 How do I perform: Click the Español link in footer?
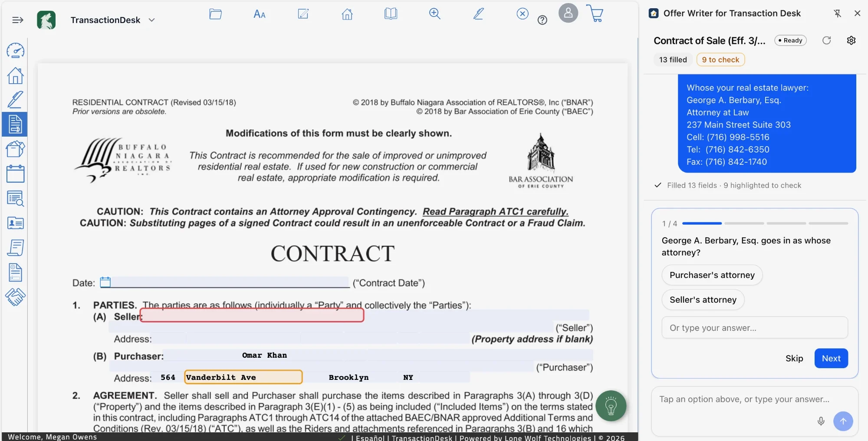(370, 438)
